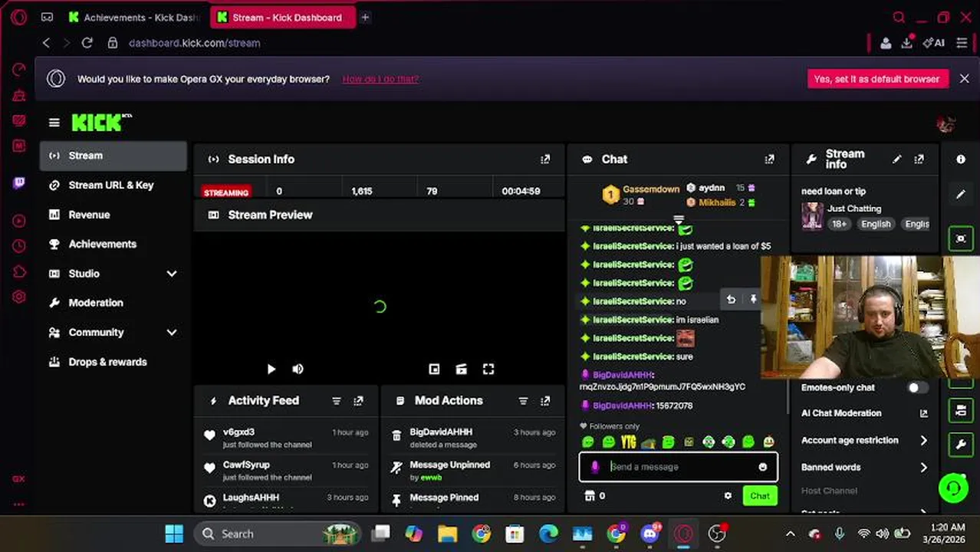This screenshot has width=980, height=552.
Task: Open the chat shop icon
Action: [x=590, y=496]
